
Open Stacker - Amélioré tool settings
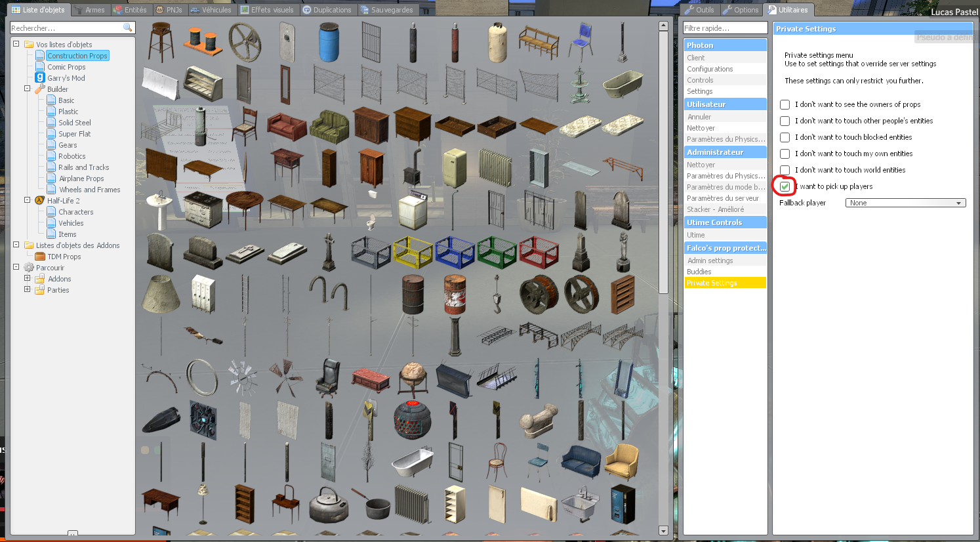point(725,209)
